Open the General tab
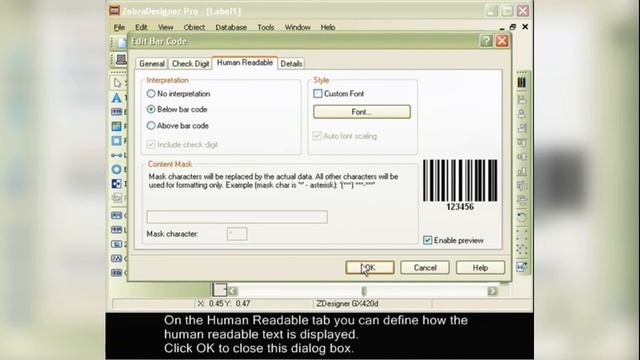 (151, 63)
